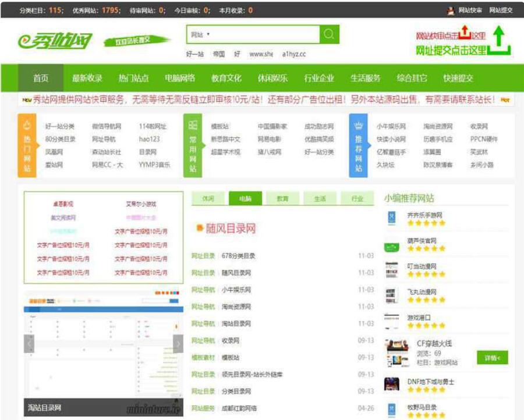Open the 网站 search-type dropdown in the search bar
524x420 pixels.
201,34
